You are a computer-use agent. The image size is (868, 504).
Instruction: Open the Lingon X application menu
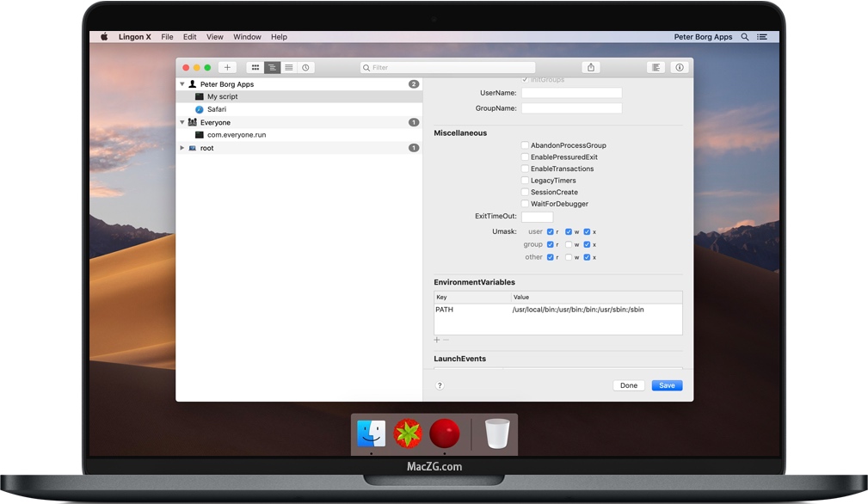pos(134,36)
